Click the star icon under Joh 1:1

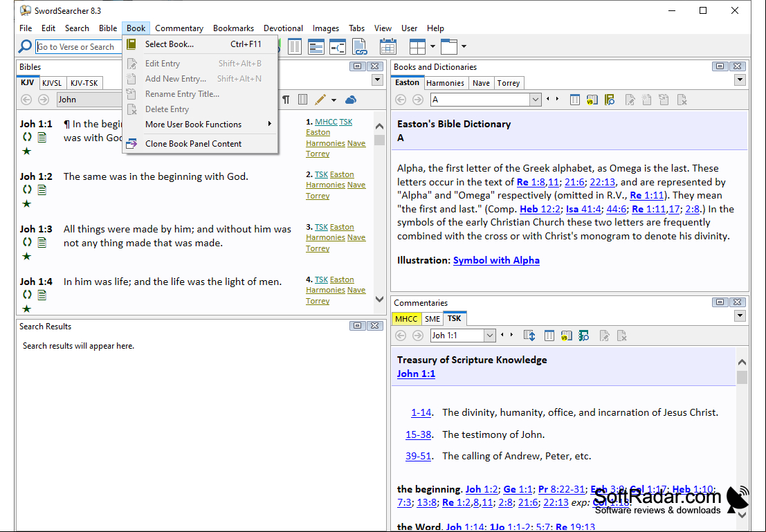[x=27, y=152]
